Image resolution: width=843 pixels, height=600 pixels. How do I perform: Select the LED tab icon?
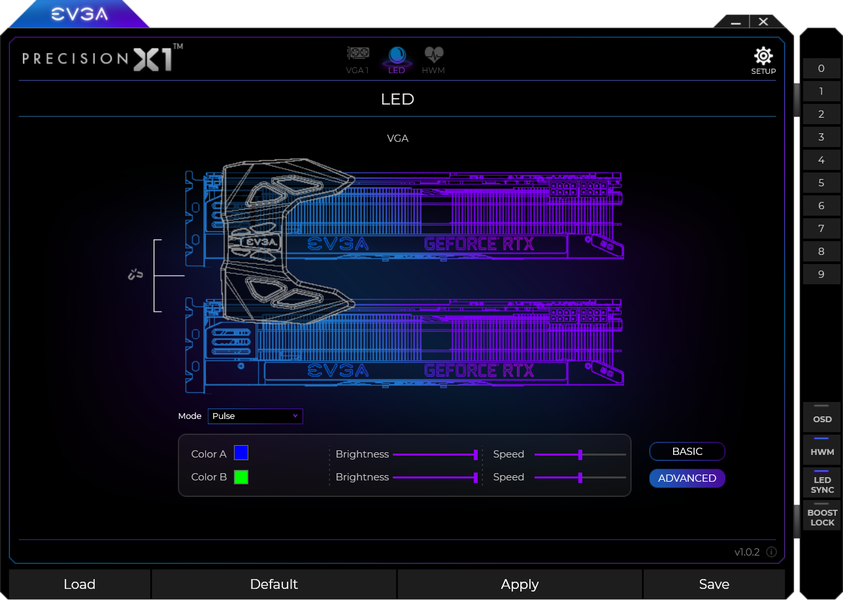click(397, 60)
